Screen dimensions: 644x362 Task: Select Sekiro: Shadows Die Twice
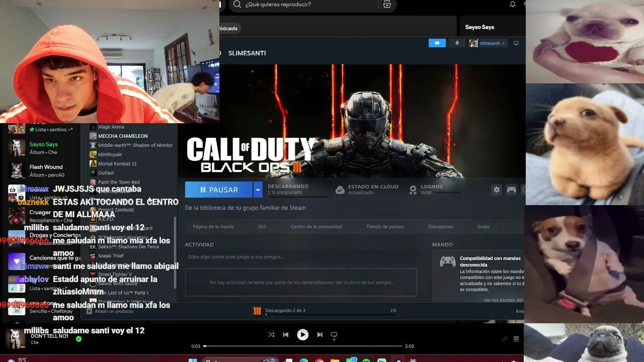(128, 247)
